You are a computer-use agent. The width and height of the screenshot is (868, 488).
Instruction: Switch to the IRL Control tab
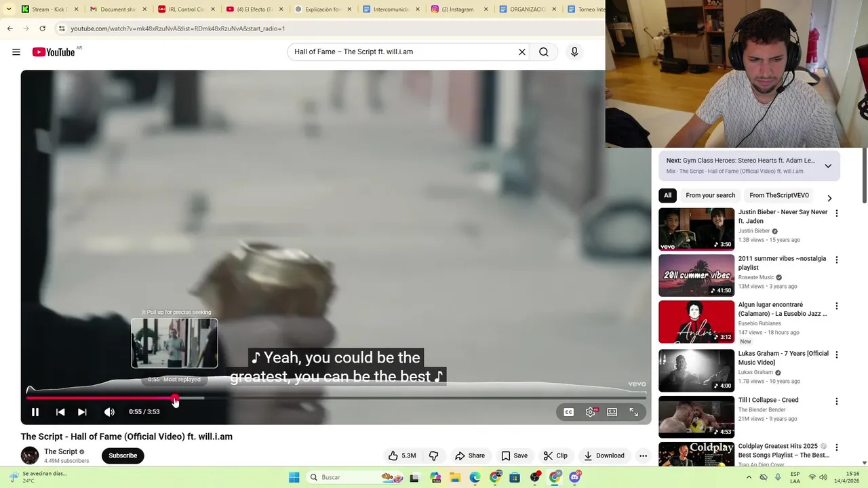(186, 9)
